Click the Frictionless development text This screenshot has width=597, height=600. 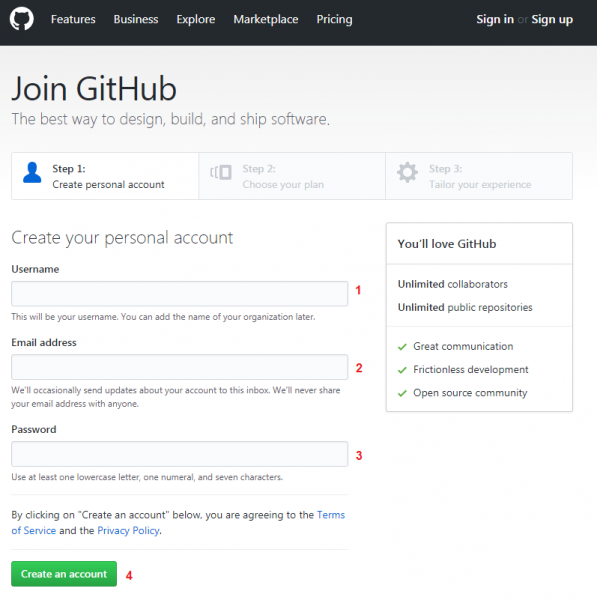click(x=471, y=370)
